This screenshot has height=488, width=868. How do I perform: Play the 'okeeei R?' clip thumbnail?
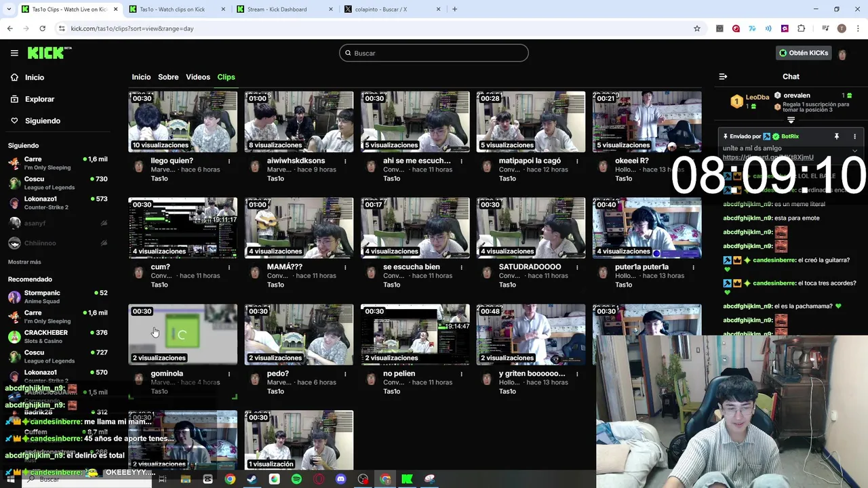[x=647, y=122]
